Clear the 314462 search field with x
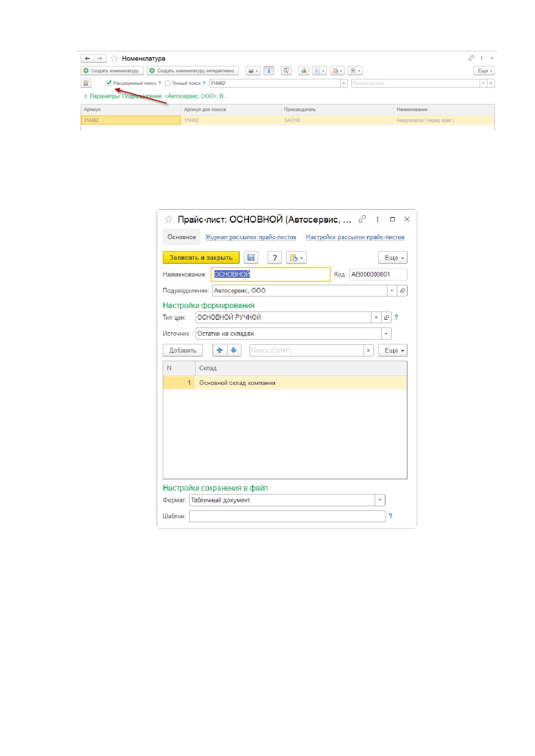535x756 pixels. (344, 83)
